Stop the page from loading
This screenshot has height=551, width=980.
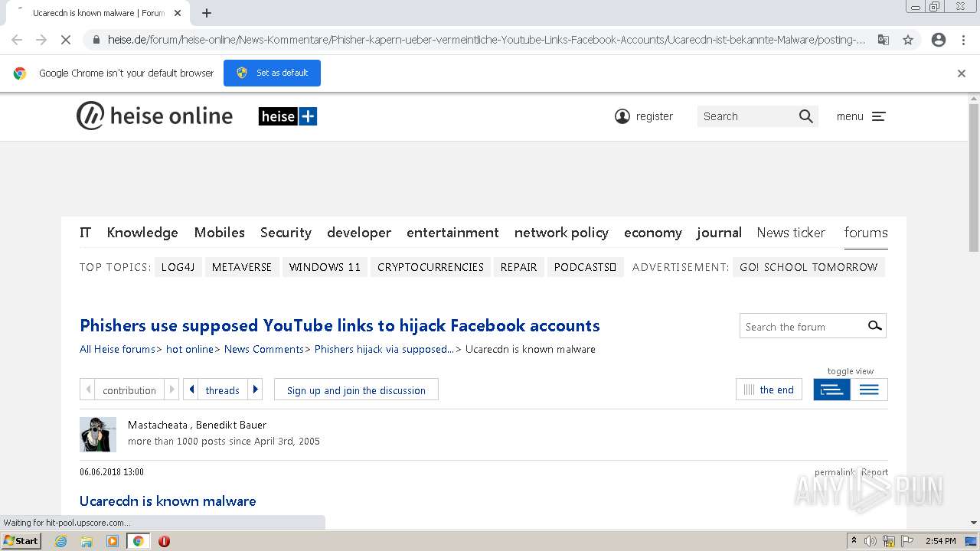(x=66, y=40)
